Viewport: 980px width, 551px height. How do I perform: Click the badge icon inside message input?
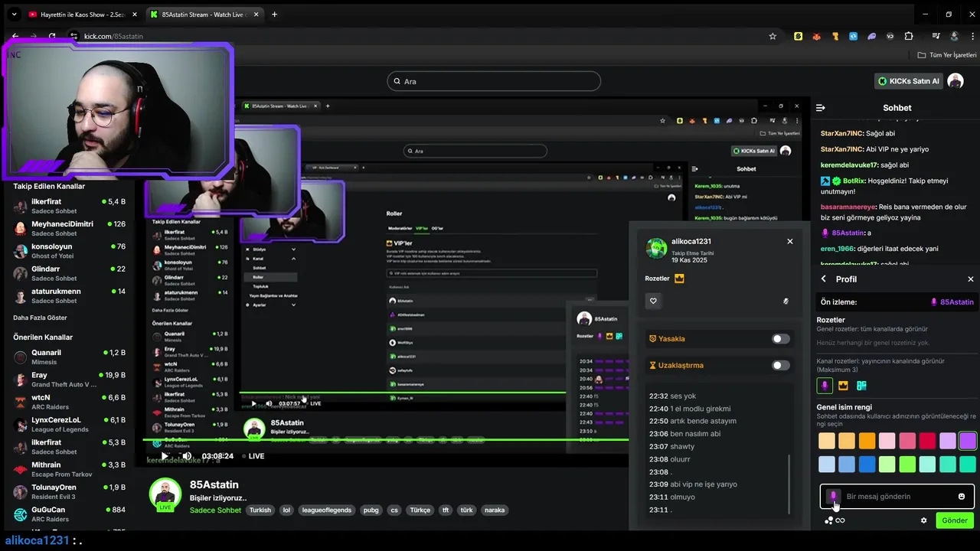(833, 497)
